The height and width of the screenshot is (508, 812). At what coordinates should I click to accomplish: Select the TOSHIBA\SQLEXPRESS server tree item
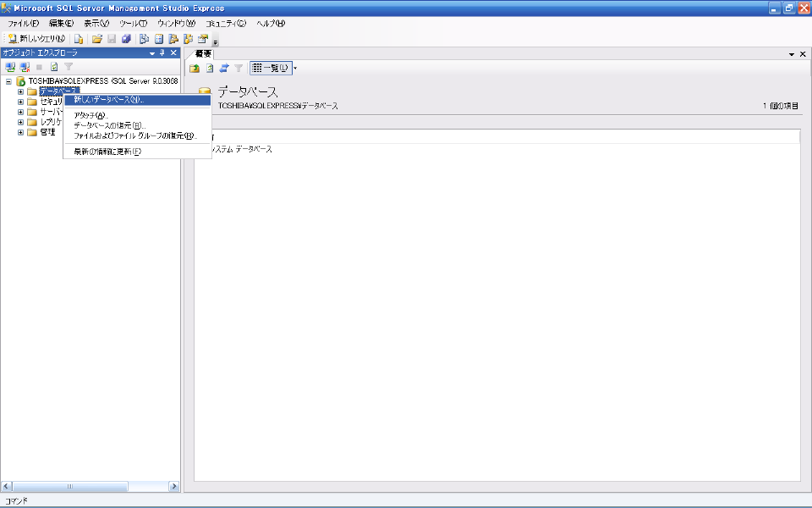pyautogui.click(x=103, y=81)
